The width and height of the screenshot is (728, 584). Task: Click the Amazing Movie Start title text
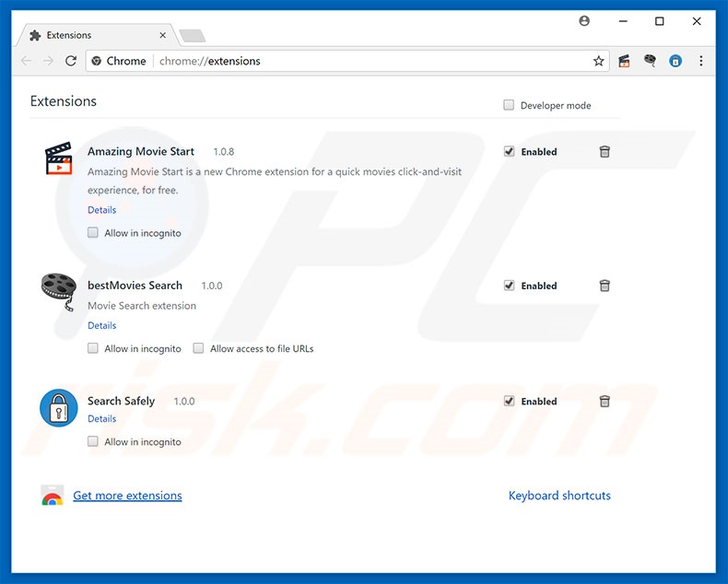coord(141,151)
